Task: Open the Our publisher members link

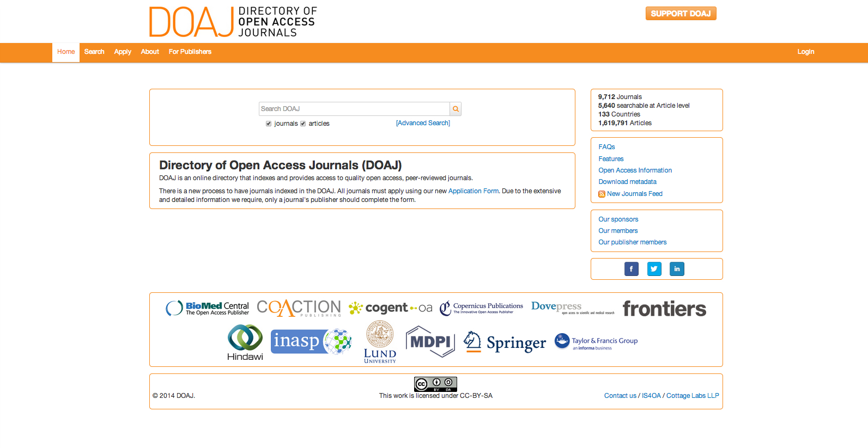Action: click(x=633, y=242)
